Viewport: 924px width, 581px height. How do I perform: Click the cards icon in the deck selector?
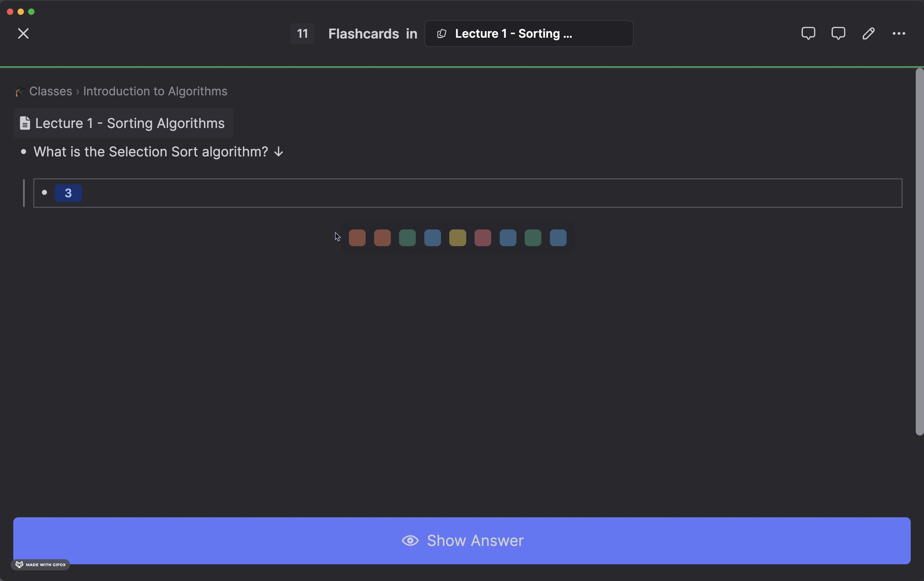point(442,34)
